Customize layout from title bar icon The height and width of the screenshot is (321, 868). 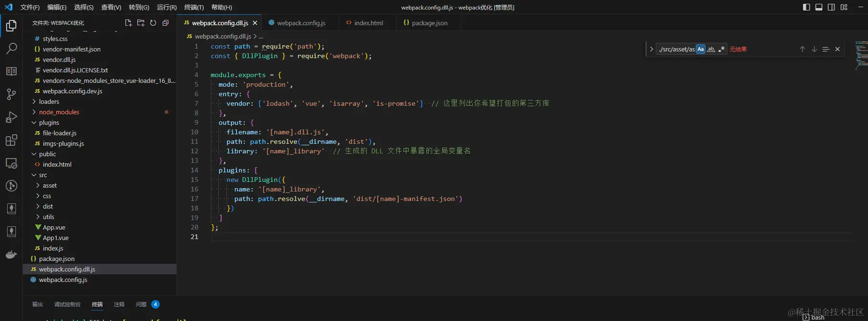(x=844, y=7)
